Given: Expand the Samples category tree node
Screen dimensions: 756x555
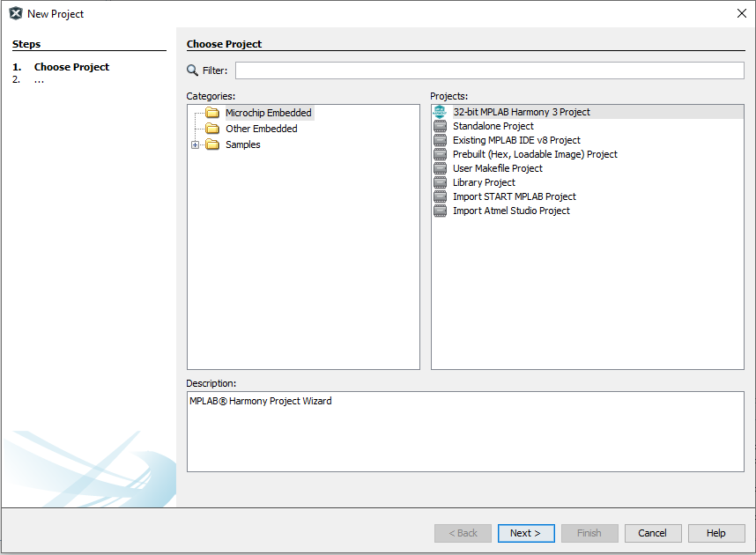Looking at the screenshot, I should pos(196,144).
